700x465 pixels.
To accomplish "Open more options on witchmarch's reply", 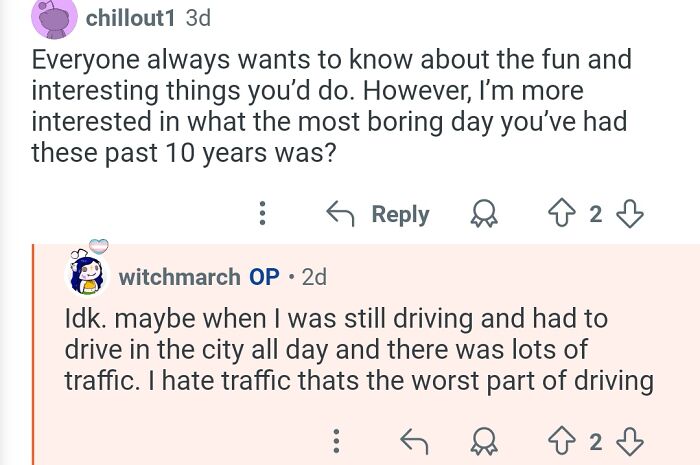I will coord(336,441).
